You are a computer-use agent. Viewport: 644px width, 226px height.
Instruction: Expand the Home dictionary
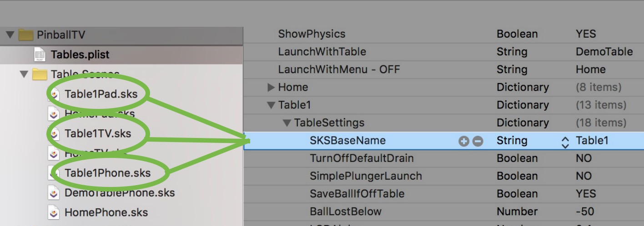tap(271, 87)
